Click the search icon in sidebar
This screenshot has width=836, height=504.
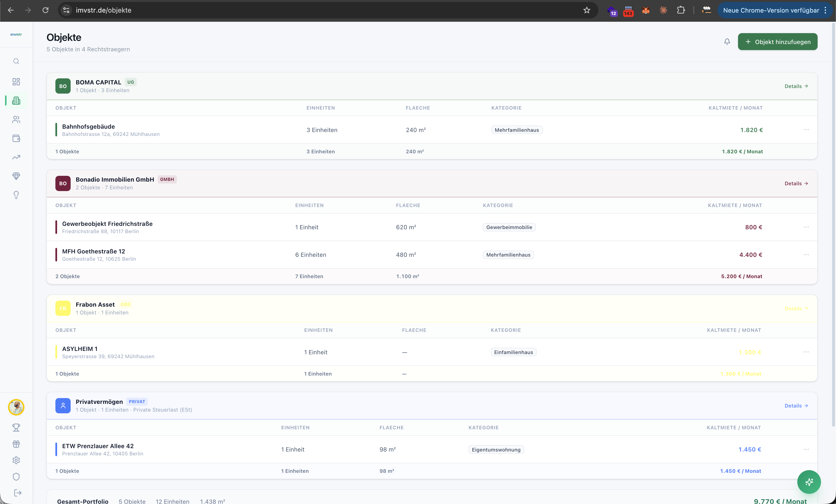coord(16,61)
